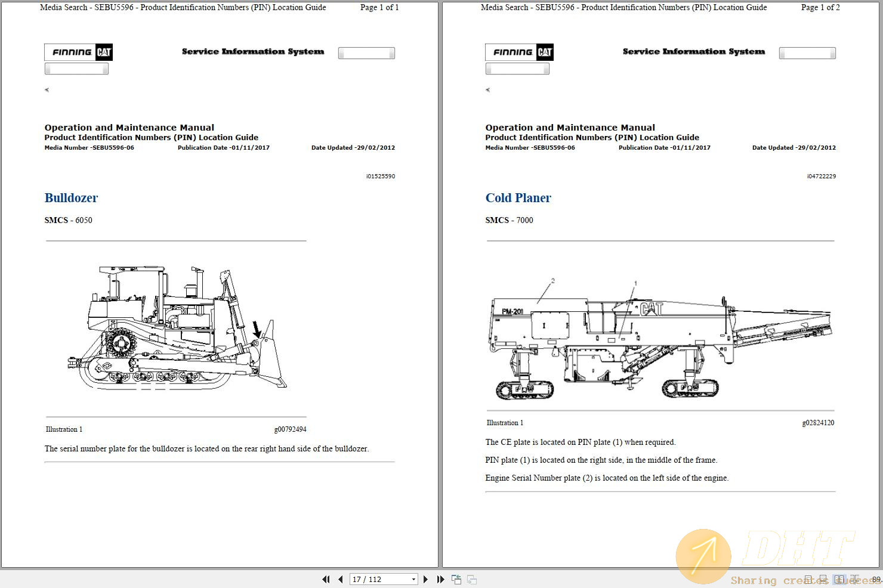Switch to single page view
This screenshot has height=588, width=883.
(808, 579)
